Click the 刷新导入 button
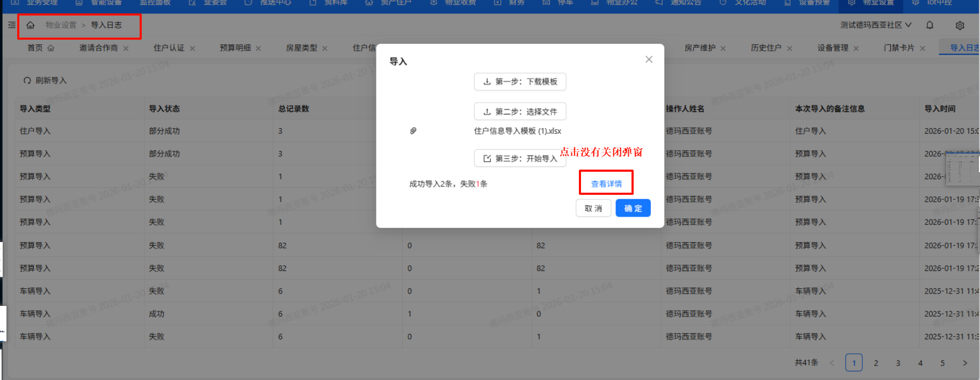Screen dimensions: 980x380 point(45,81)
